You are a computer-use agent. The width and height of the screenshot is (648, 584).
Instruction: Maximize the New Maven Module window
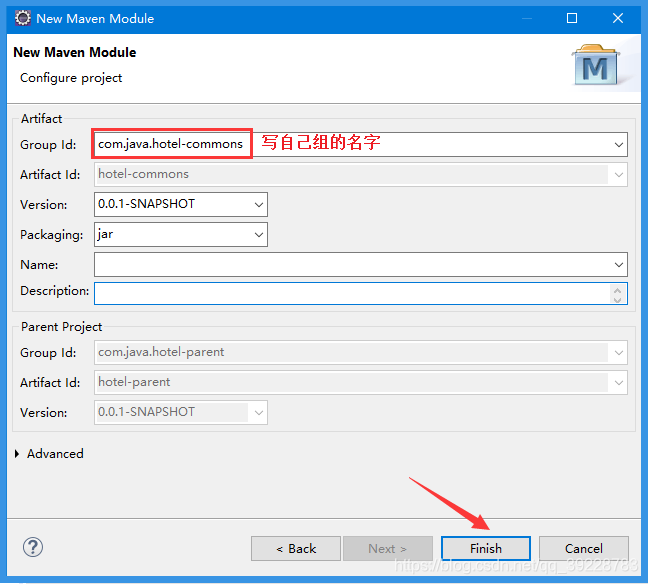pos(572,18)
